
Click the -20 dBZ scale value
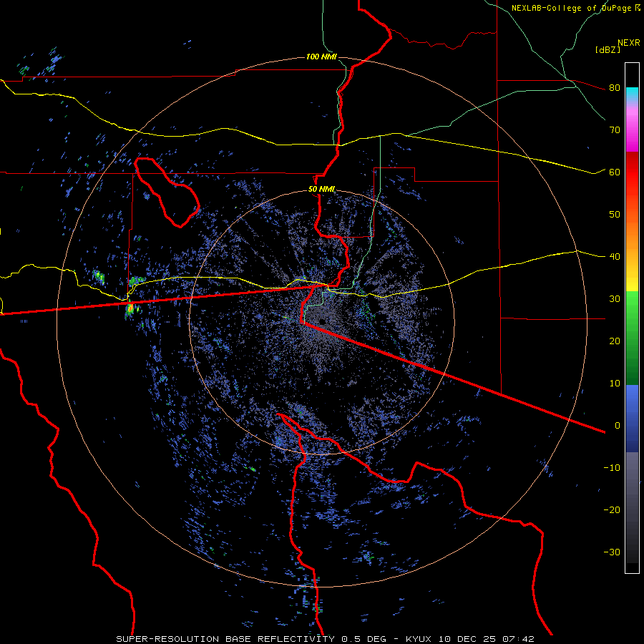612,510
